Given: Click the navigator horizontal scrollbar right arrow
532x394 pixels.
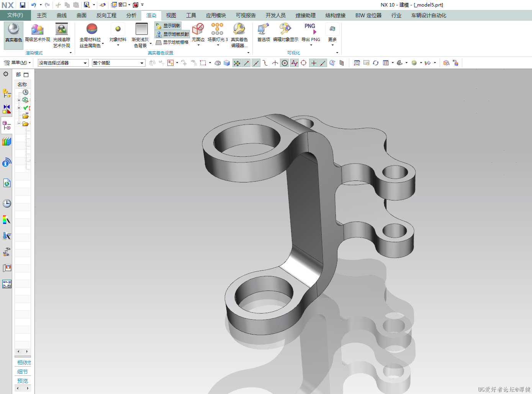Looking at the screenshot, I should (x=27, y=351).
